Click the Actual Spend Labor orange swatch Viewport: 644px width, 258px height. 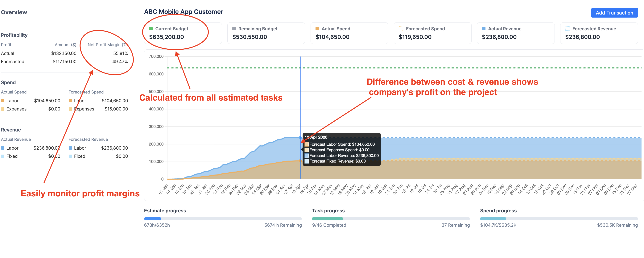click(x=3, y=101)
